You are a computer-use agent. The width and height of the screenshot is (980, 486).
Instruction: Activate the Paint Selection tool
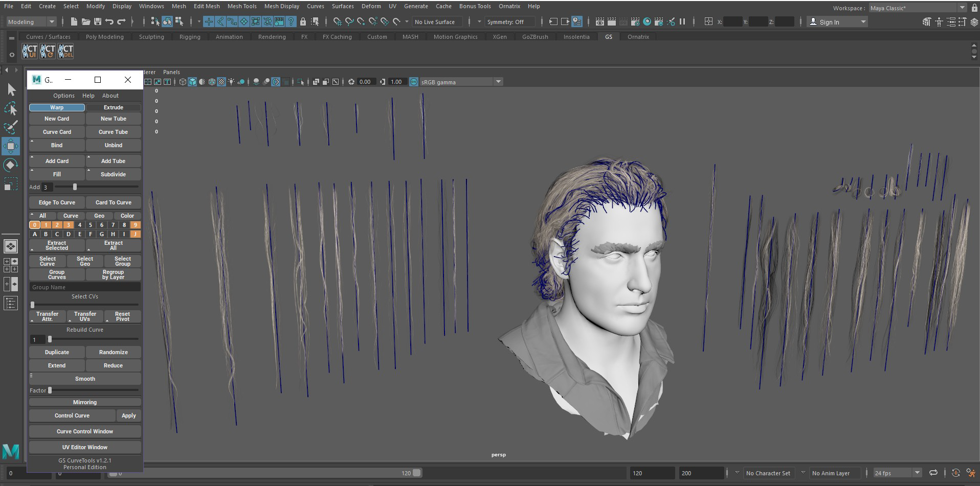click(x=11, y=127)
